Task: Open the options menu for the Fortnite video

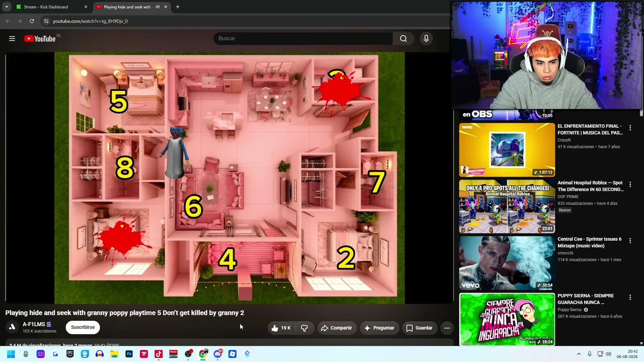Action: [x=630, y=128]
